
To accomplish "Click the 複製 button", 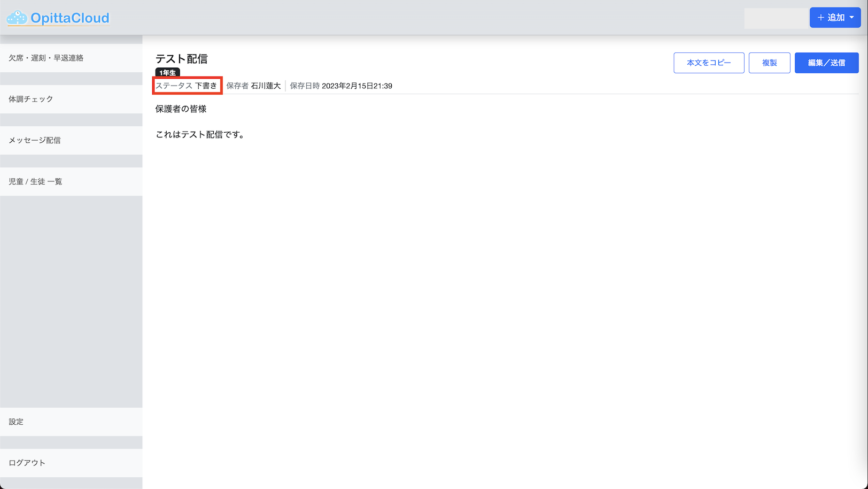I will (769, 63).
